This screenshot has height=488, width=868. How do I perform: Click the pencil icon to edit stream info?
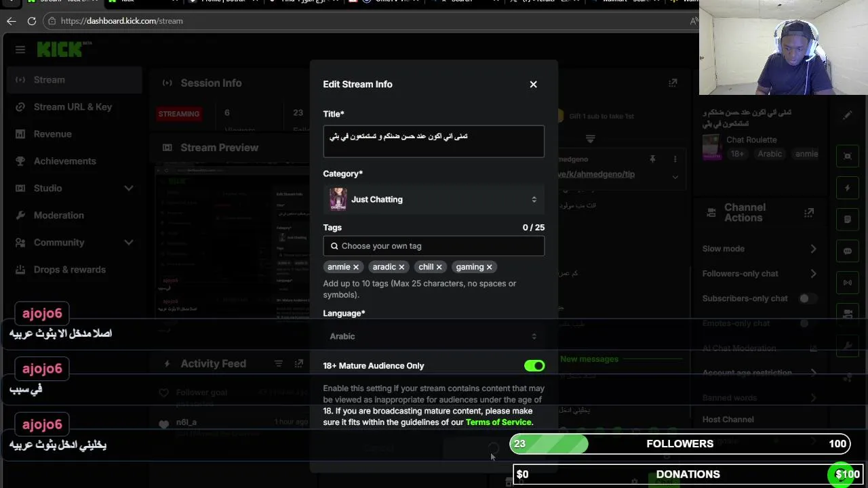848,115
